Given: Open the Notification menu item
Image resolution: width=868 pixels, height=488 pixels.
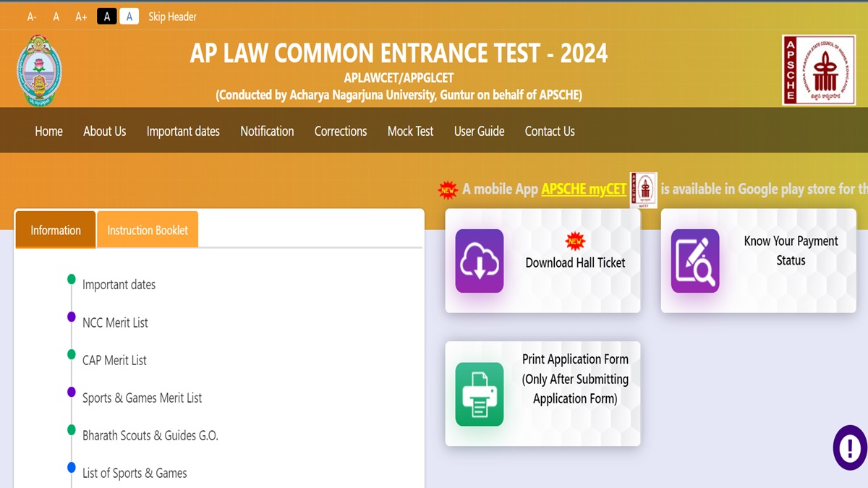Looking at the screenshot, I should (x=267, y=131).
